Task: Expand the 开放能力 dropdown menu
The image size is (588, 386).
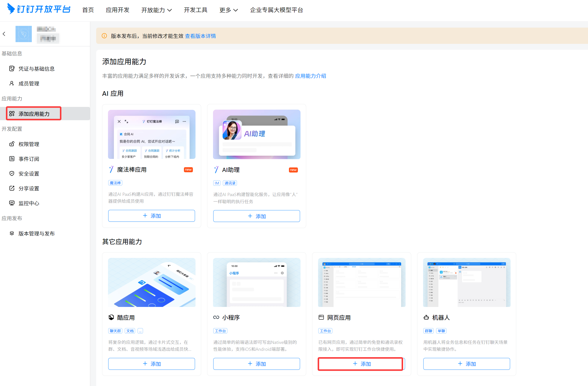Action: point(157,10)
